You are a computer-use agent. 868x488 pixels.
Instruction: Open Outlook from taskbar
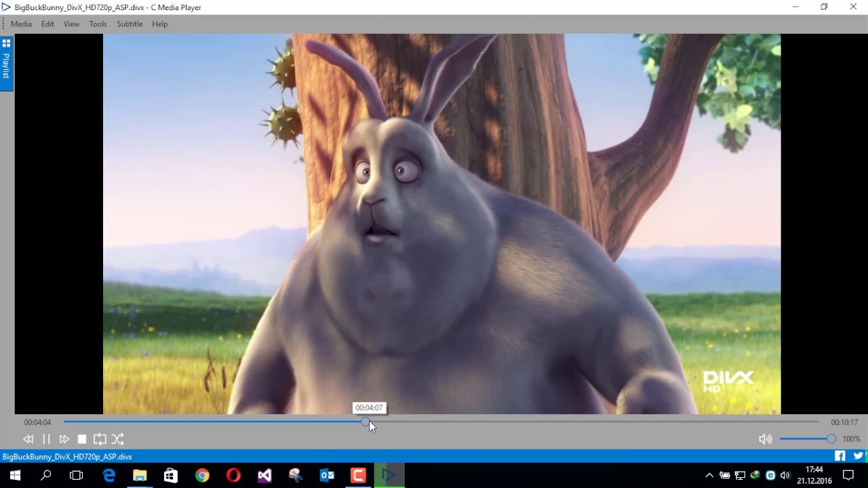tap(327, 476)
